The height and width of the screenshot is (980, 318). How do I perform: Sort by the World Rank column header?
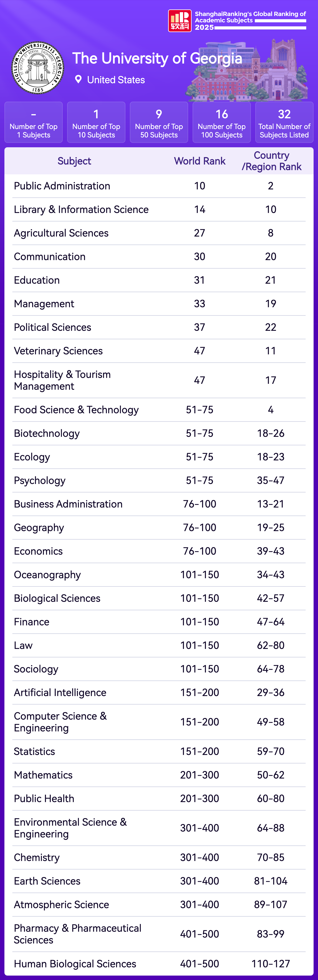point(200,161)
